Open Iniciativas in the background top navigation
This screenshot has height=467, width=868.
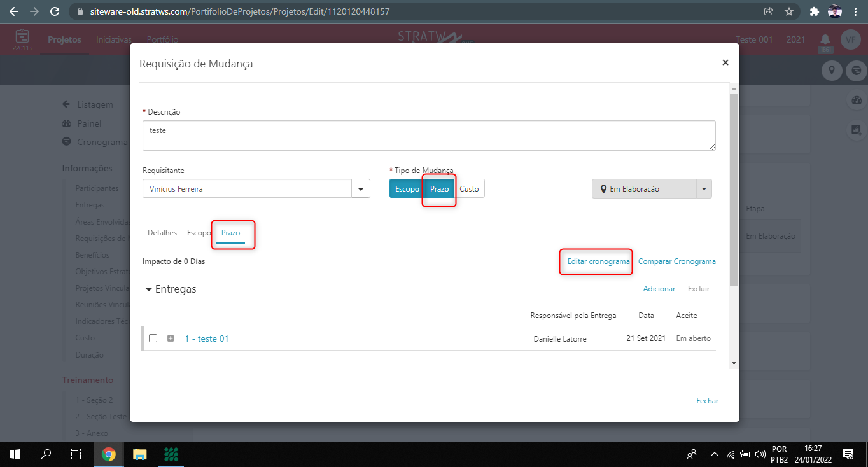(114, 39)
